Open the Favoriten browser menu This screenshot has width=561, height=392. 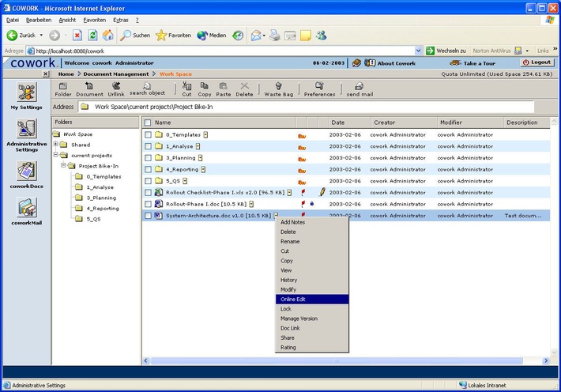click(x=95, y=20)
